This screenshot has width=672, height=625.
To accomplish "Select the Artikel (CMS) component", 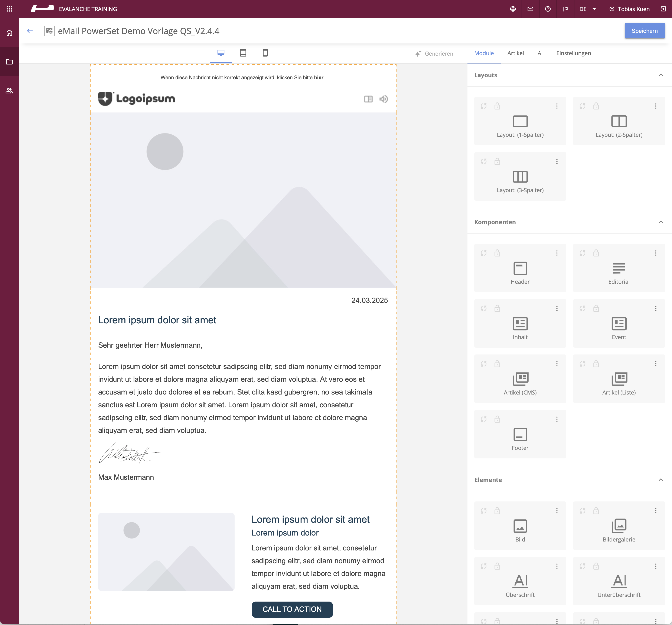I will click(x=520, y=379).
